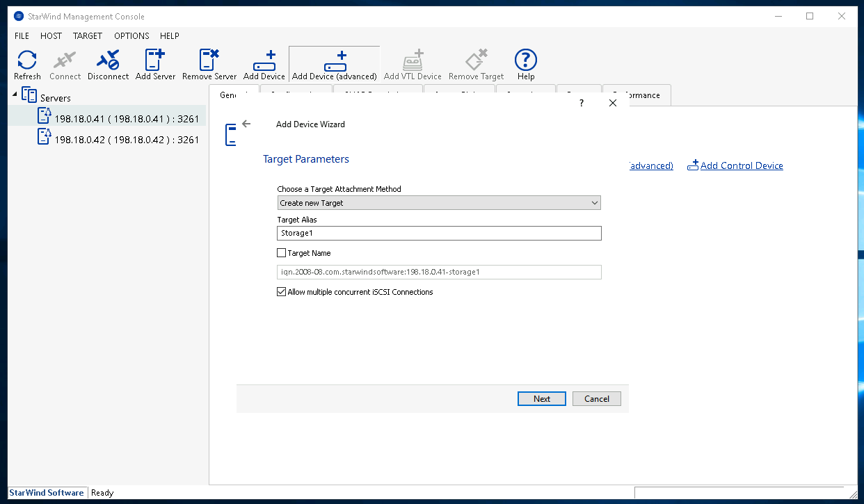Click the Add Server icon
The height and width of the screenshot is (504, 864).
click(x=155, y=60)
